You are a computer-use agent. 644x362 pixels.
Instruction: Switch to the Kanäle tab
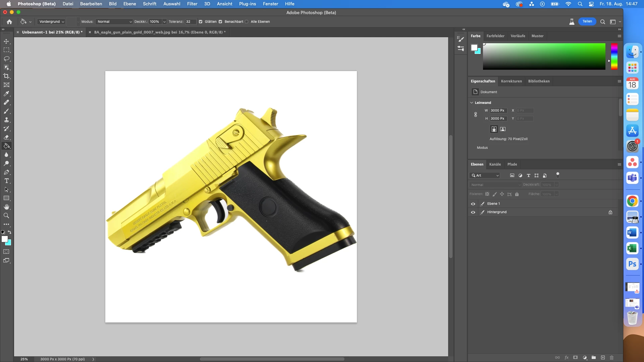click(495, 165)
